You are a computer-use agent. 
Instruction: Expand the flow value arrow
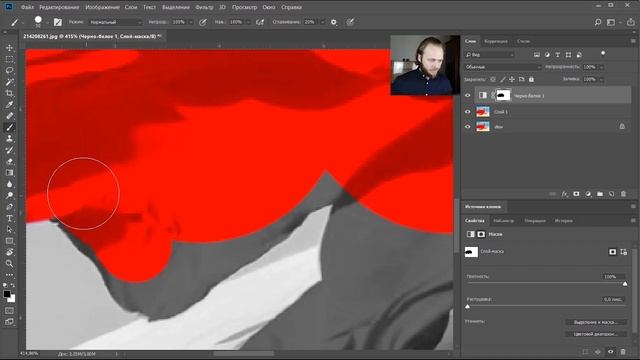pyautogui.click(x=248, y=22)
